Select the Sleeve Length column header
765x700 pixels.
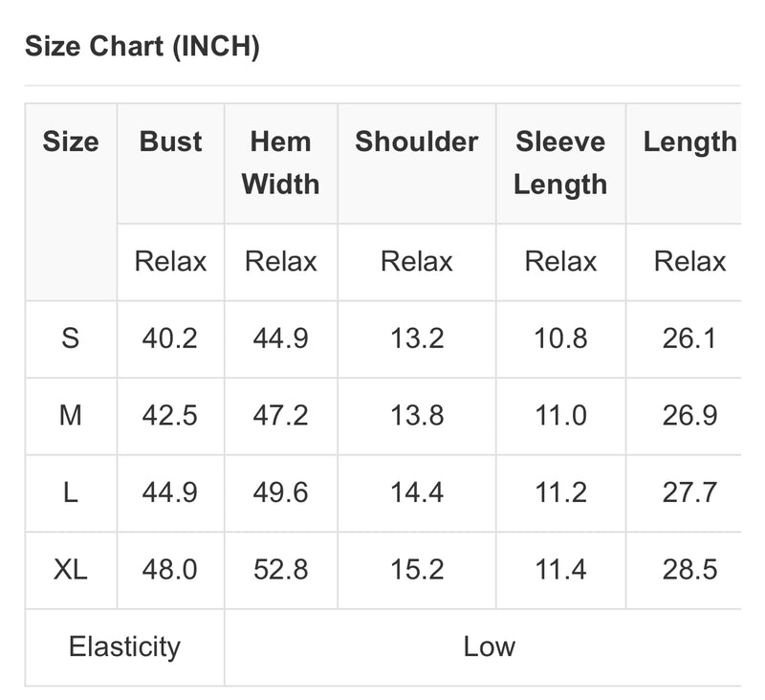(x=560, y=163)
